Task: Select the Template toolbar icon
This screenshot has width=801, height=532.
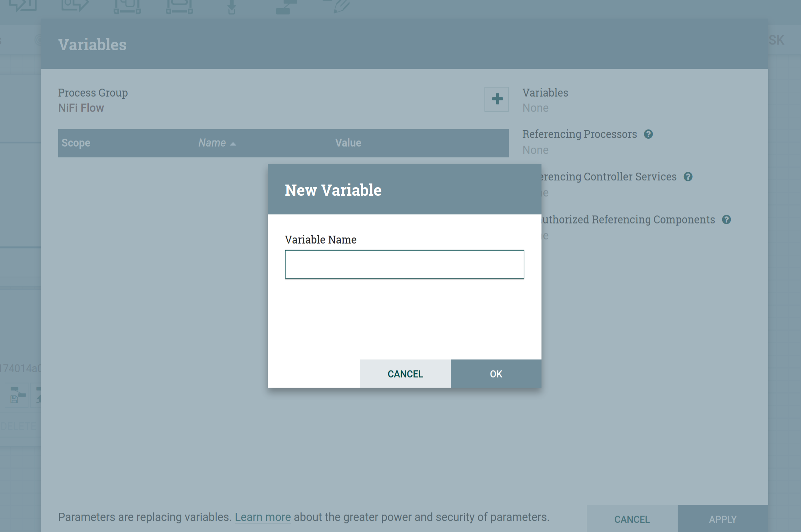Action: [286, 6]
